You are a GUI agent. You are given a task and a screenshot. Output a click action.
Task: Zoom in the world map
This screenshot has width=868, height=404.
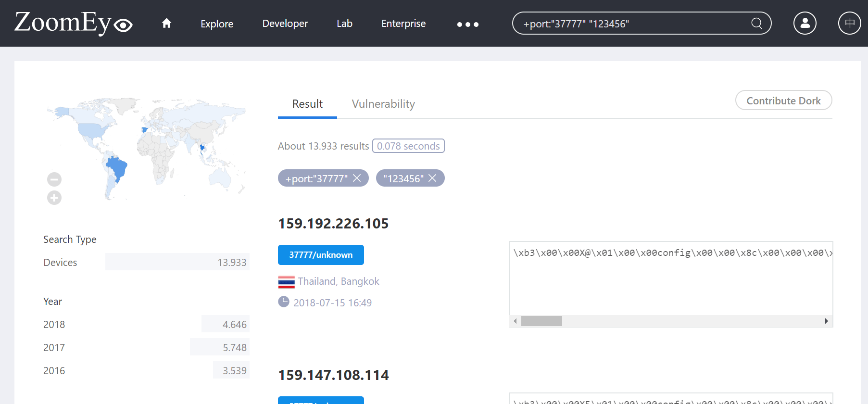(x=54, y=198)
